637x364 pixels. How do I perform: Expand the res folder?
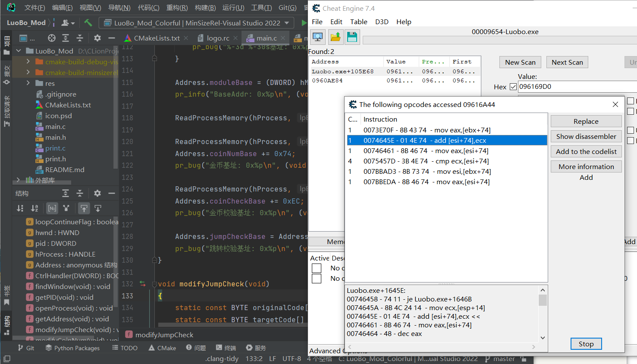click(28, 83)
